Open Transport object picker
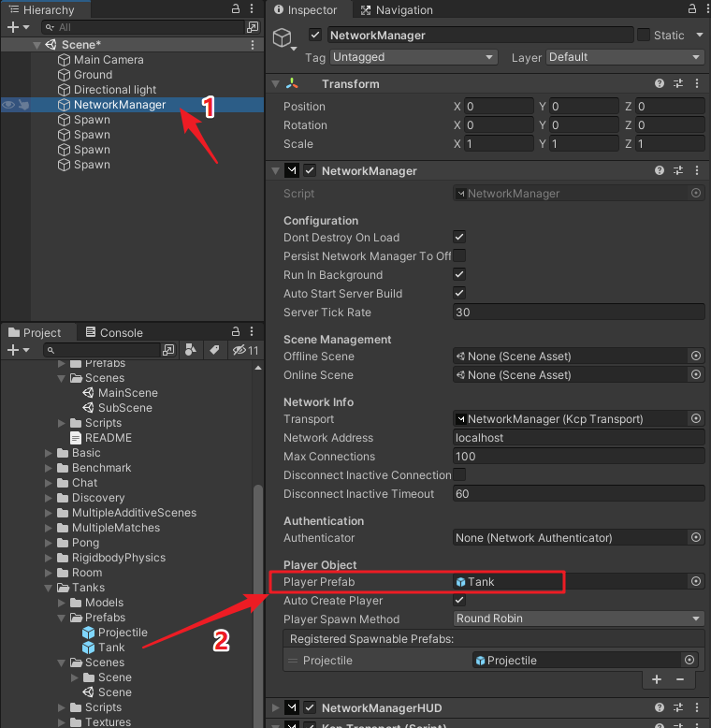Image resolution: width=711 pixels, height=728 pixels. coord(696,419)
